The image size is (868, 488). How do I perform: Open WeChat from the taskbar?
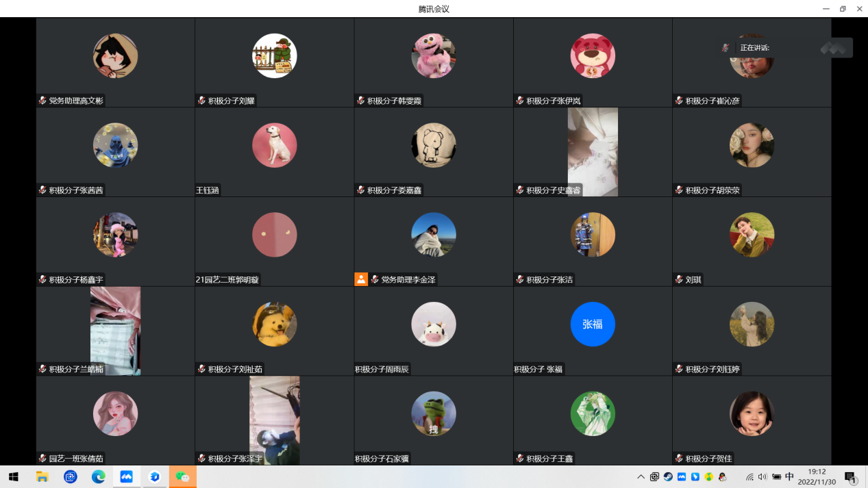click(x=182, y=477)
